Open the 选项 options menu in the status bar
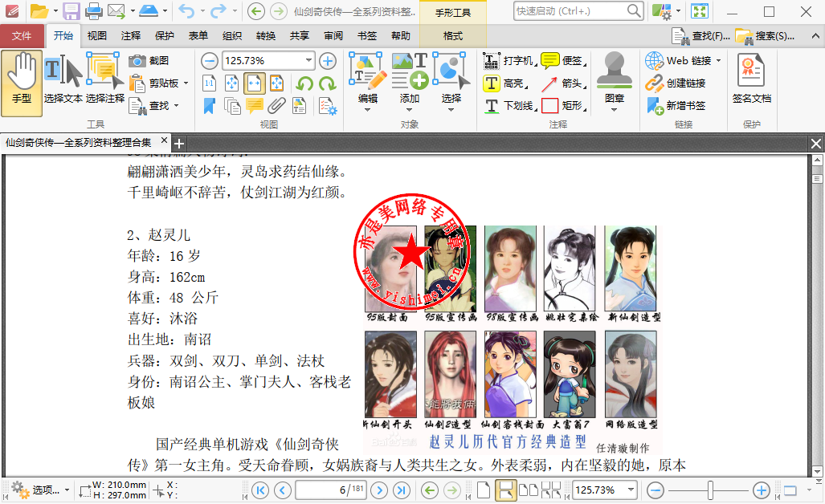The image size is (825, 504). coord(40,490)
